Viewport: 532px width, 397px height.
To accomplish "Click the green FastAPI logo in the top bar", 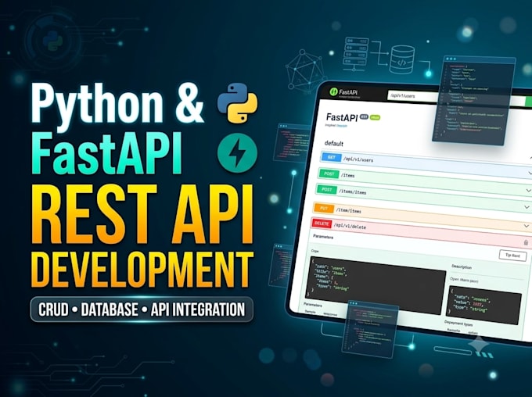I will pos(333,91).
